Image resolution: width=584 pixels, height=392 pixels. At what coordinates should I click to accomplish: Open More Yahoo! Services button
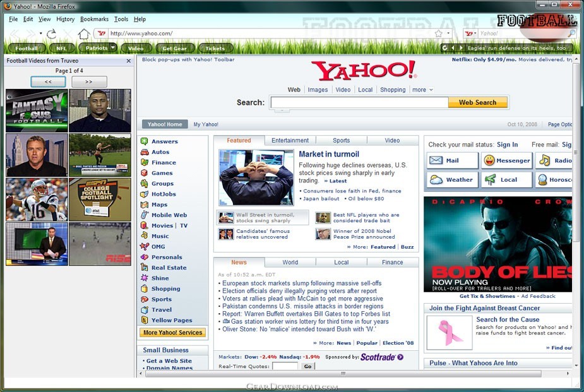tap(173, 333)
